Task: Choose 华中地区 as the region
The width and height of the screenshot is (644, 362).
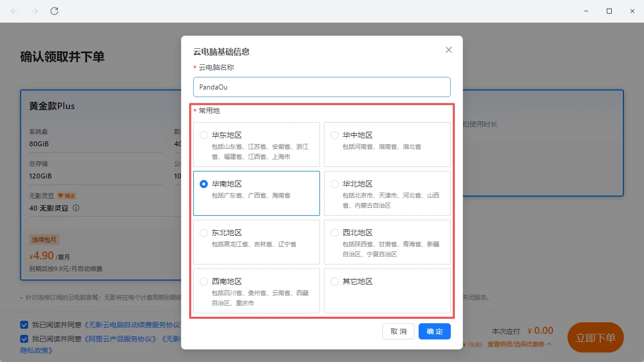Action: pyautogui.click(x=335, y=135)
